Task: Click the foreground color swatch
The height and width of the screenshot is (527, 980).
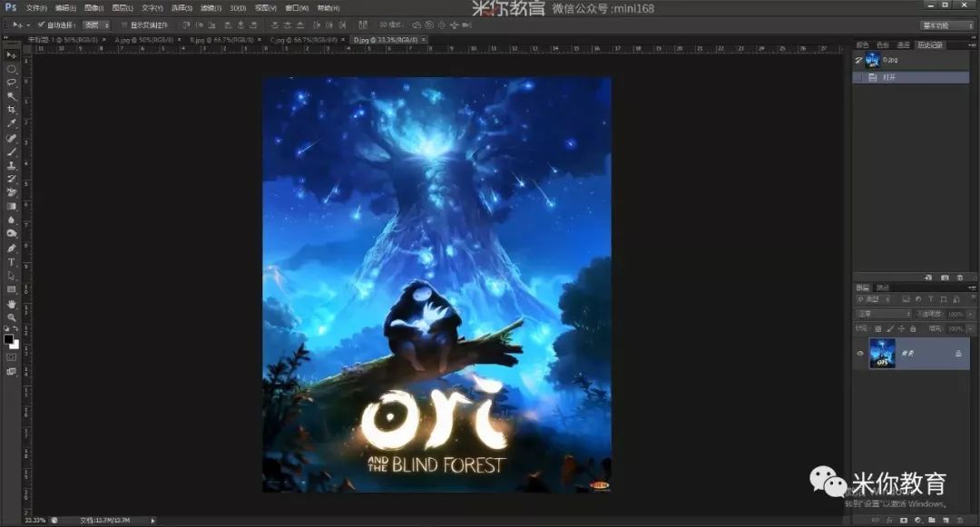Action: (9, 339)
